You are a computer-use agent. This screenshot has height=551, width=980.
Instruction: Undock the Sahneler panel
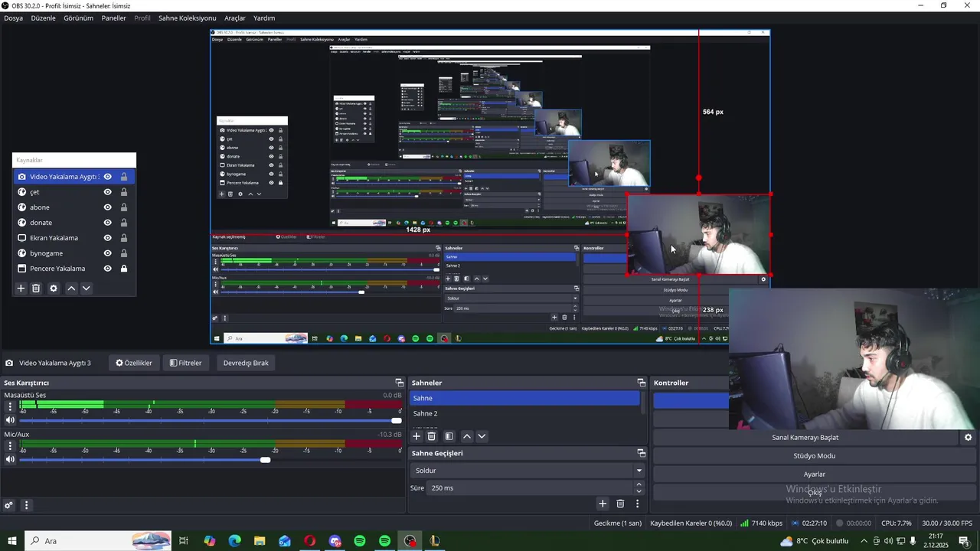(x=642, y=383)
